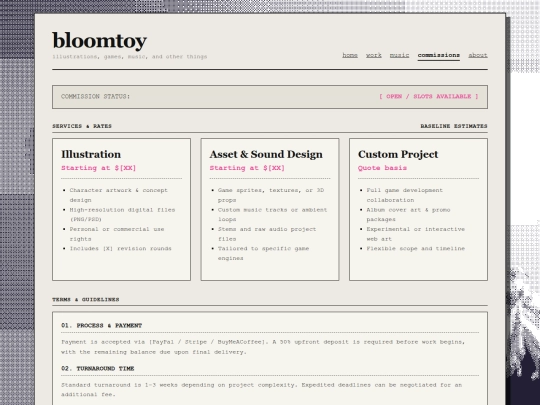Select the Illustration card heading
540x405 pixels.
[x=91, y=154]
